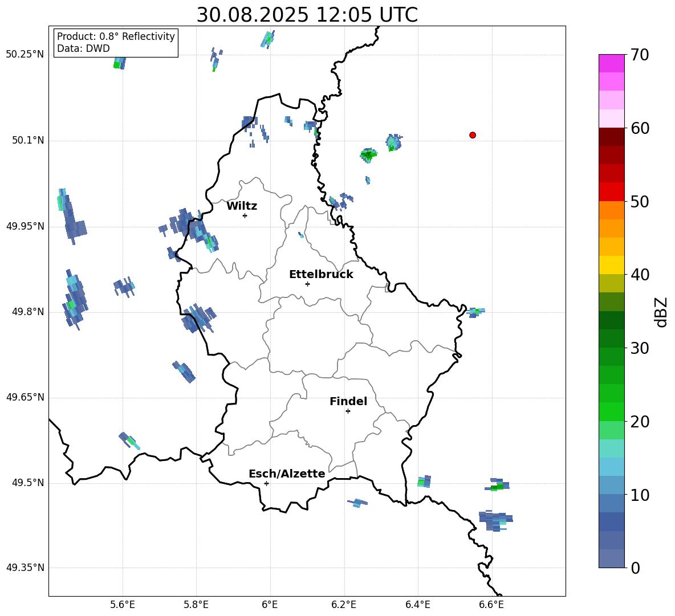Image resolution: width=675 pixels, height=616 pixels.
Task: Click the Findel station cross marker
Action: (x=348, y=411)
